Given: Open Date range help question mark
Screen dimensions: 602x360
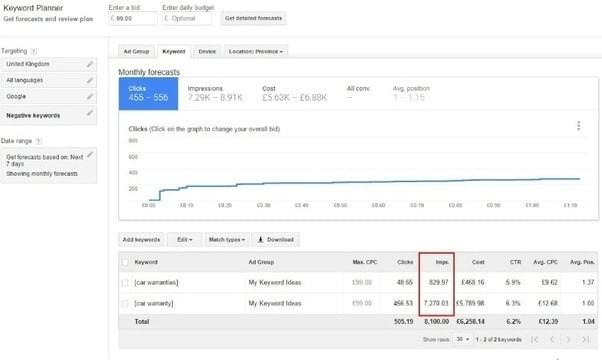Looking at the screenshot, I should (38, 141).
